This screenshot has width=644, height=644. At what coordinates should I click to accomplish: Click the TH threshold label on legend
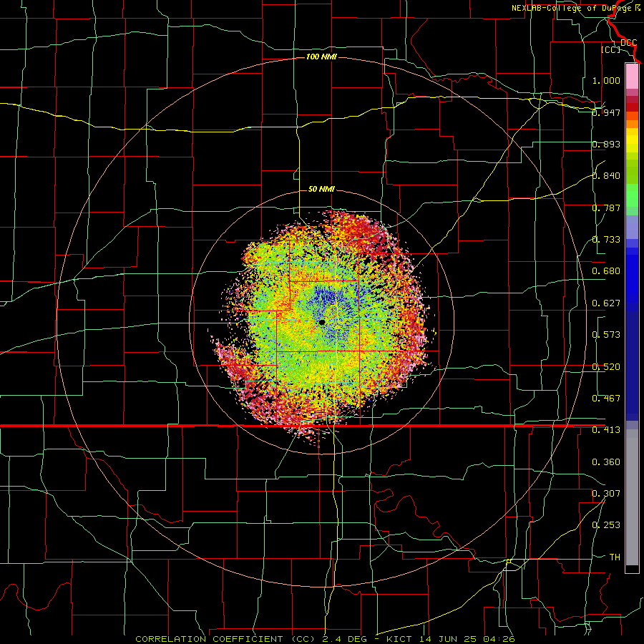coord(615,557)
